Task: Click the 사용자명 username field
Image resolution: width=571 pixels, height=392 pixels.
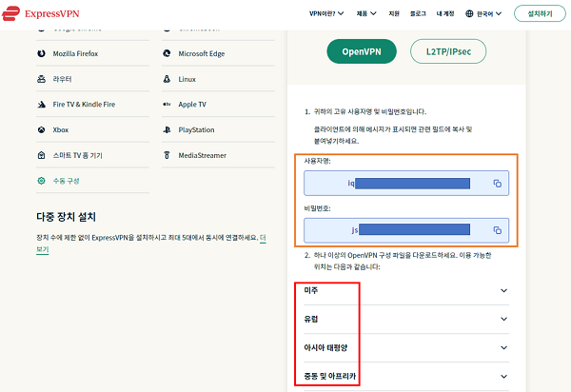Action: tap(406, 183)
